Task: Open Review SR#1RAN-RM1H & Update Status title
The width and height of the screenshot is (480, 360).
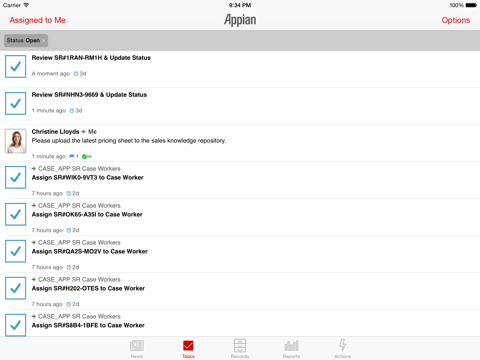Action: click(91, 58)
